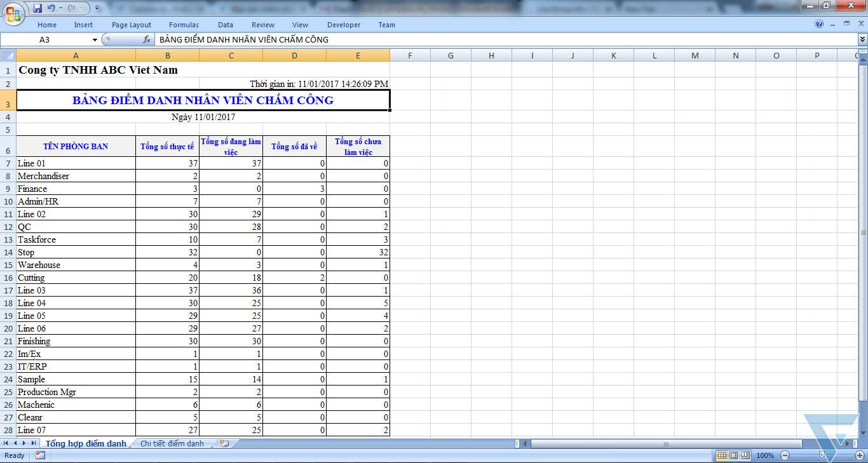
Task: Go to previous sheet navigation arrow
Action: 15,443
